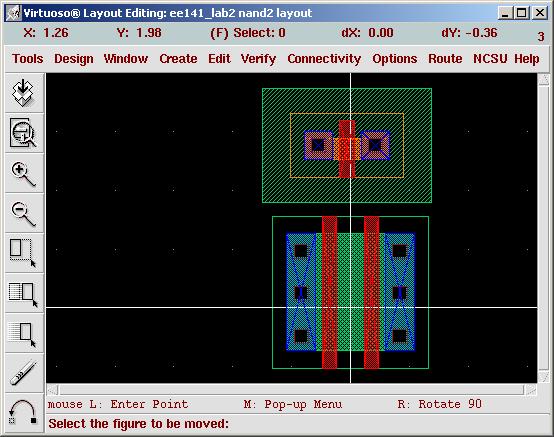Image resolution: width=554 pixels, height=437 pixels.
Task: Select the Move tool icon
Action: [x=23, y=334]
